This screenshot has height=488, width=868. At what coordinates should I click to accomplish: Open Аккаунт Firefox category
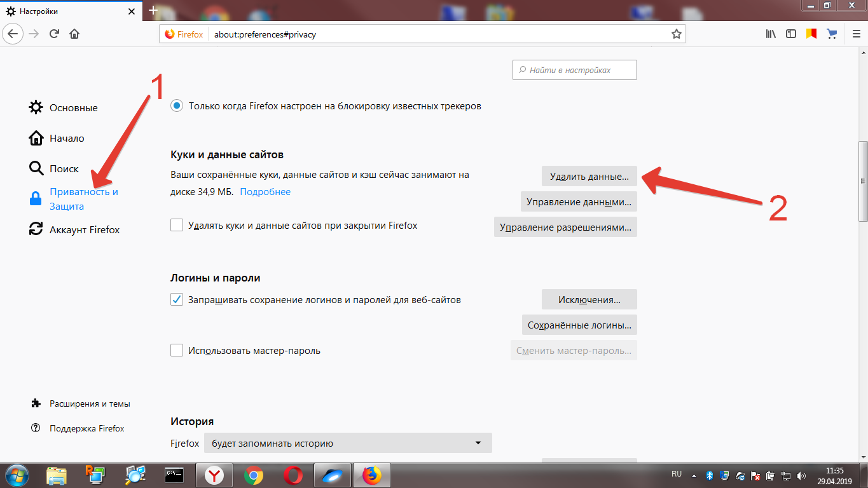(74, 229)
